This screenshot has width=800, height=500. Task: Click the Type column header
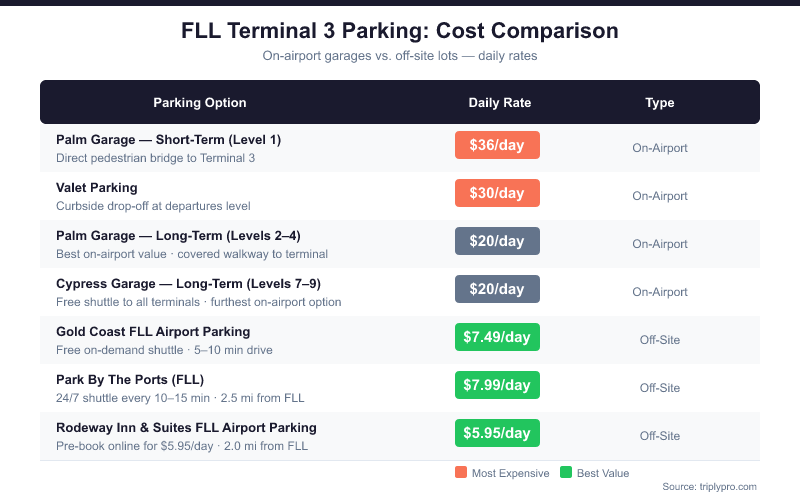(660, 103)
